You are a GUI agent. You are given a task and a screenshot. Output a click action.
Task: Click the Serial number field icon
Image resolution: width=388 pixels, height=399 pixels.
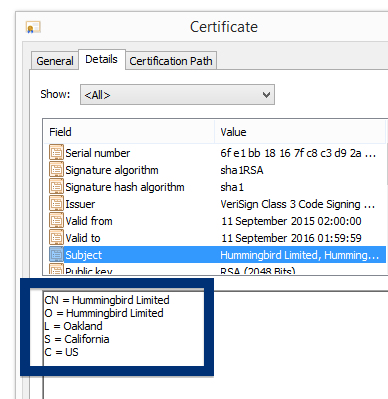[56, 153]
